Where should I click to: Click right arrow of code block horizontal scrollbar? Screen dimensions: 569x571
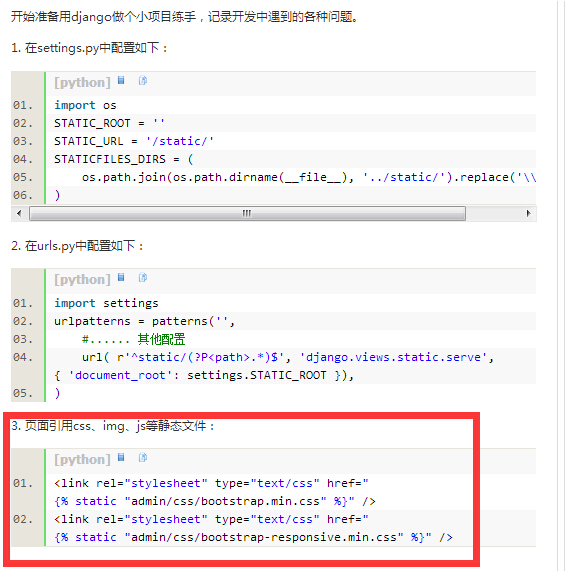pos(528,213)
